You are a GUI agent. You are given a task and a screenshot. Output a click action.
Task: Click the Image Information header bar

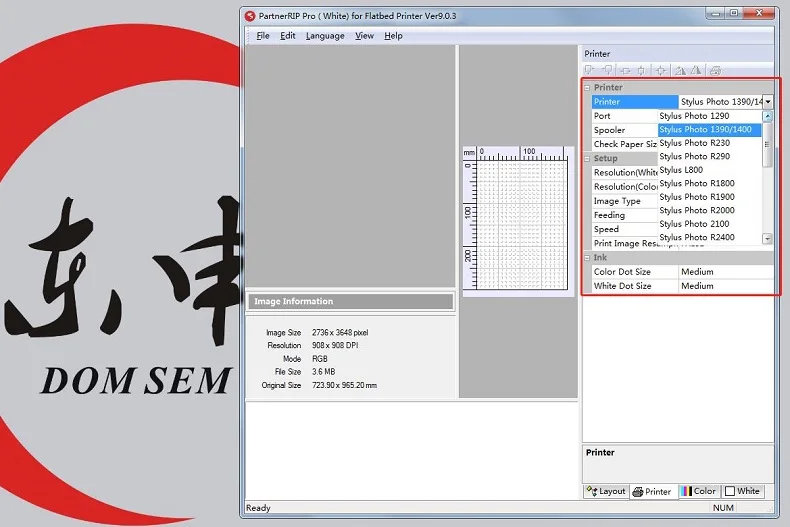(351, 301)
